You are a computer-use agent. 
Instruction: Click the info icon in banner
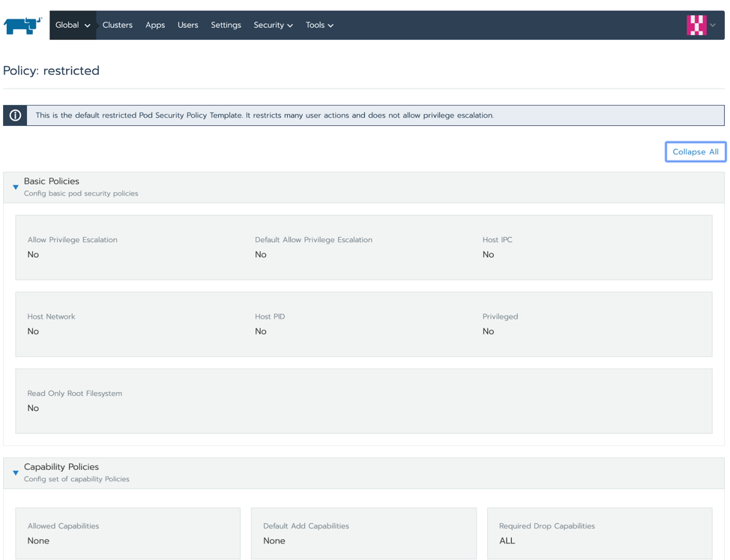(x=15, y=115)
